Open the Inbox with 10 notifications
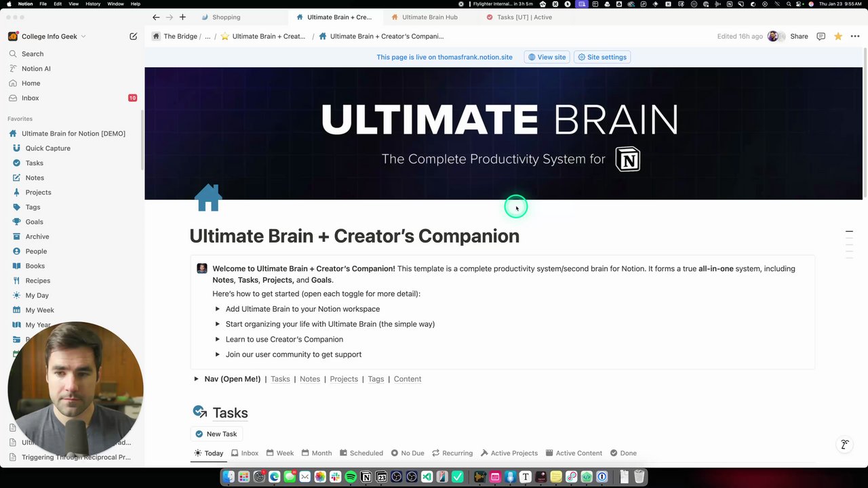The height and width of the screenshot is (488, 868). point(72,98)
